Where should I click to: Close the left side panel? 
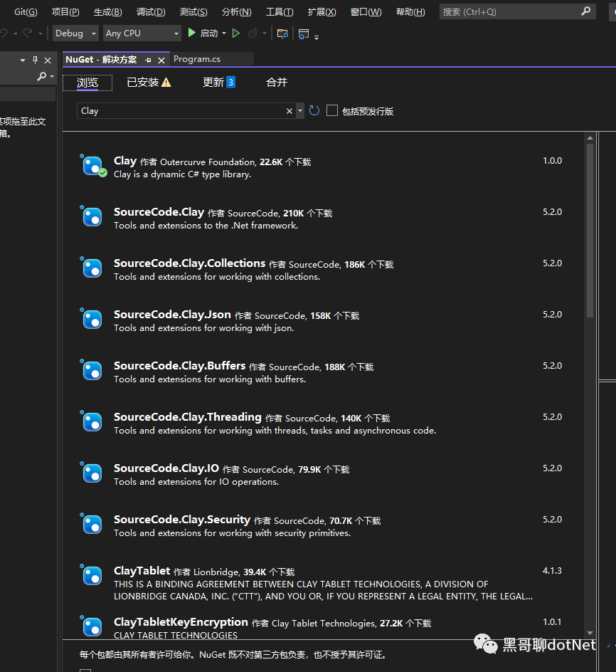point(48,61)
